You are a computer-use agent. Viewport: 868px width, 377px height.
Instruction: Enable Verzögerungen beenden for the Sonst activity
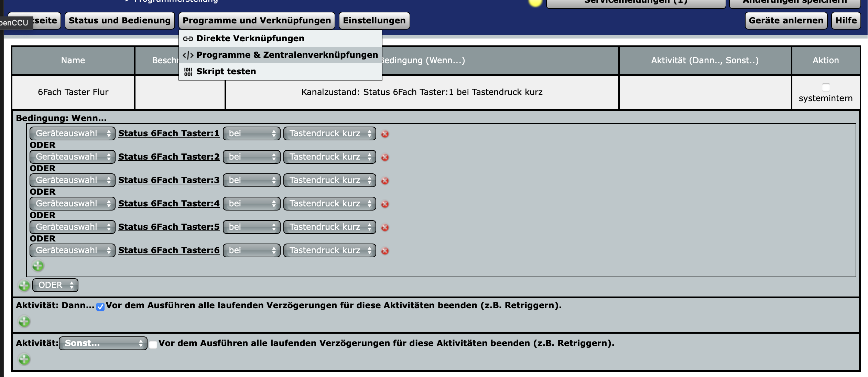coord(154,344)
